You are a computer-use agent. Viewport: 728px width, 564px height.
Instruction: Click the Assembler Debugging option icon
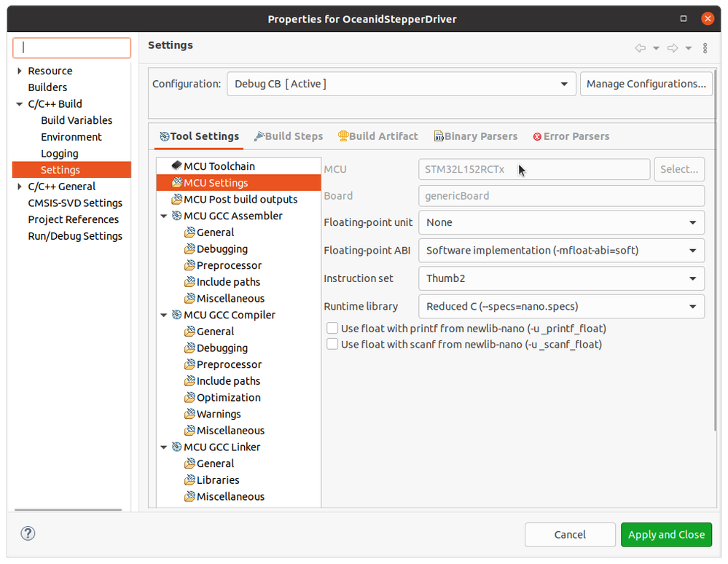click(189, 248)
